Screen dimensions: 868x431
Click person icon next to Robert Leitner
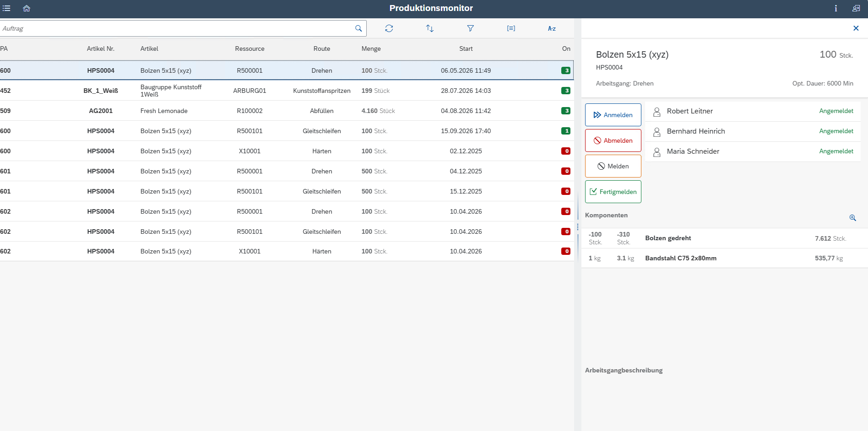[x=657, y=112]
